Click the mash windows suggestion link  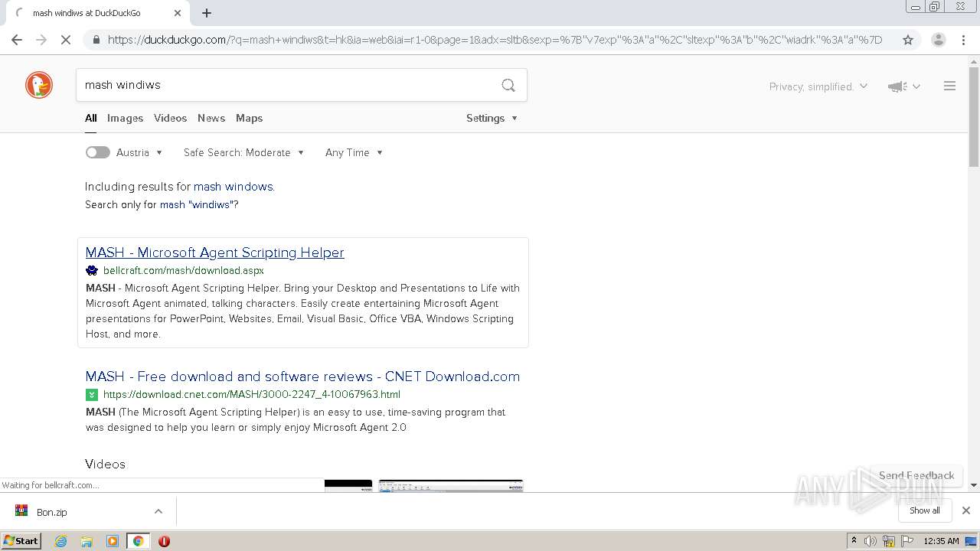coord(234,187)
